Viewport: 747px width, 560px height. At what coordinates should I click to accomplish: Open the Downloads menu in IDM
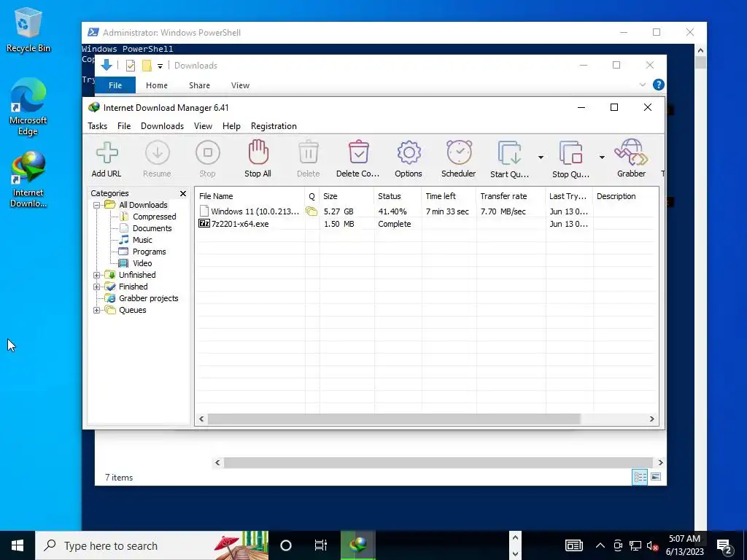163,126
